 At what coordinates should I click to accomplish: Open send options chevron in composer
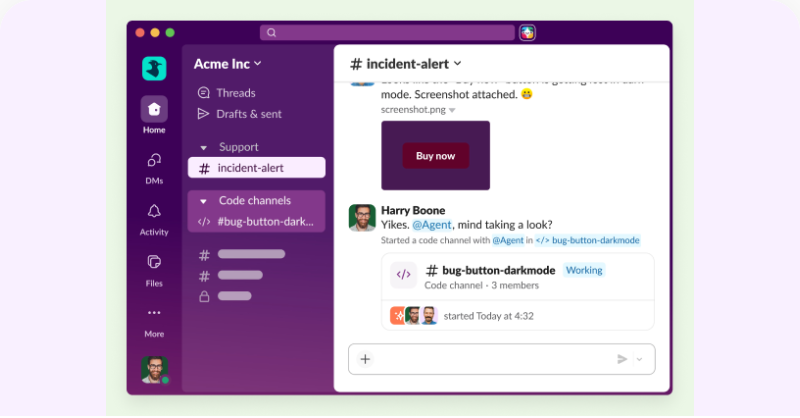639,359
